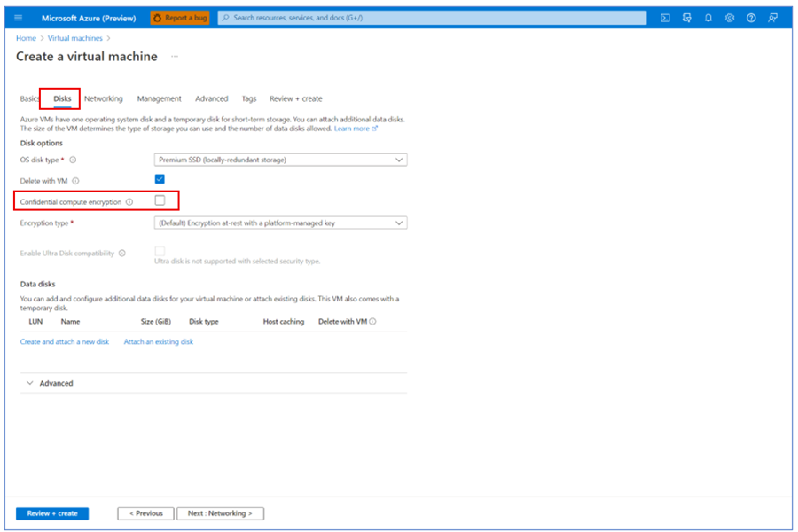Open the Tags tab

click(249, 98)
